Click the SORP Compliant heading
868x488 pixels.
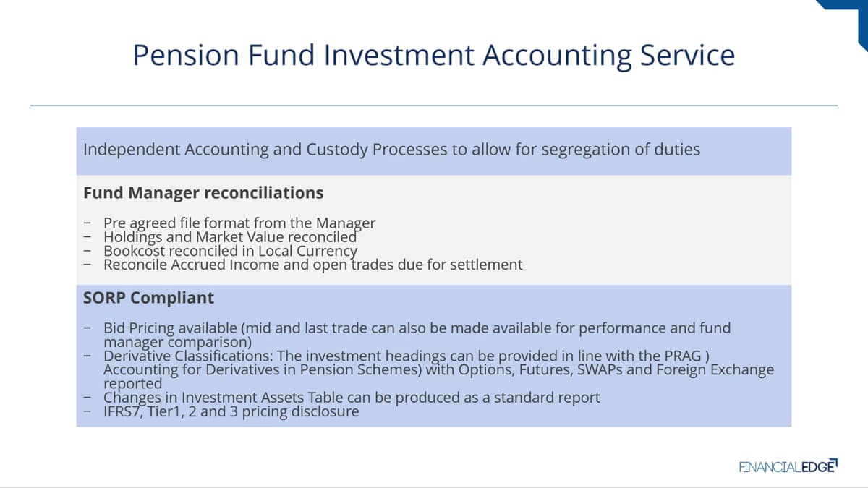tap(148, 299)
